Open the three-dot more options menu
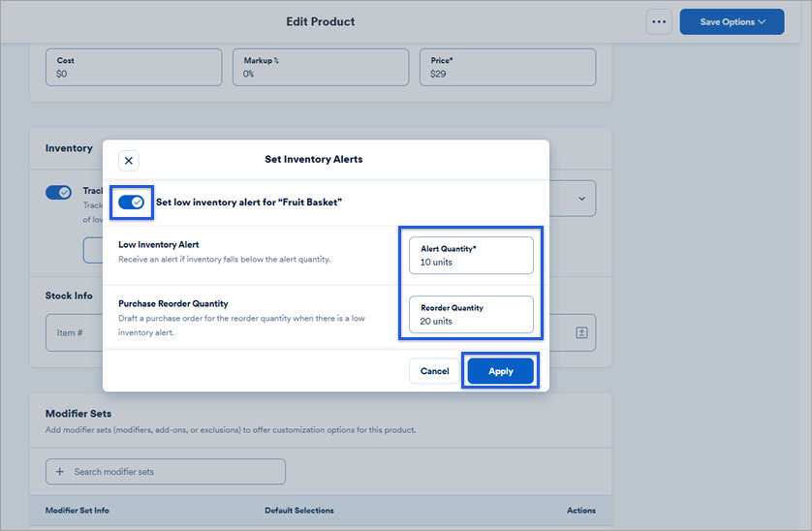Screen dimensions: 812x531 pos(659,21)
